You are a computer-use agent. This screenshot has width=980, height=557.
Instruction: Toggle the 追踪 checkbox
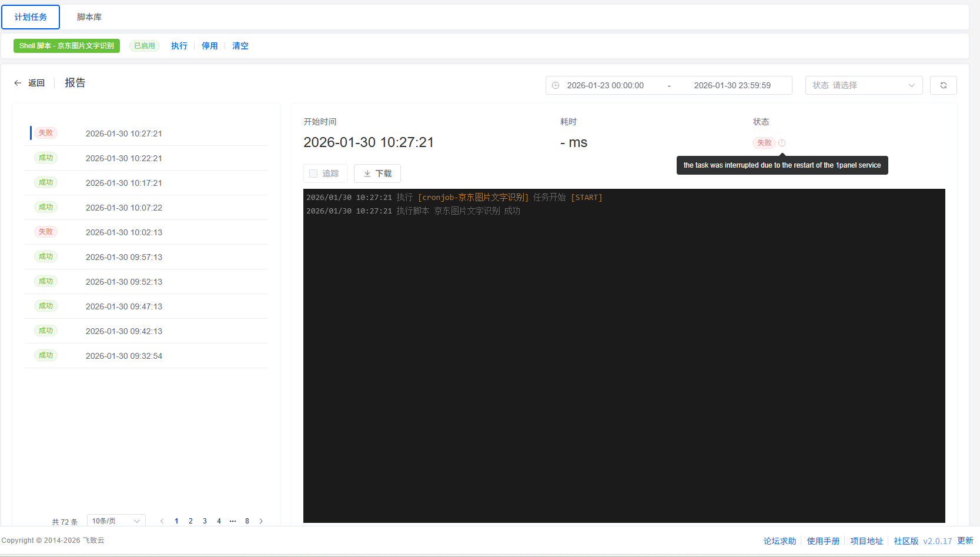pyautogui.click(x=313, y=174)
